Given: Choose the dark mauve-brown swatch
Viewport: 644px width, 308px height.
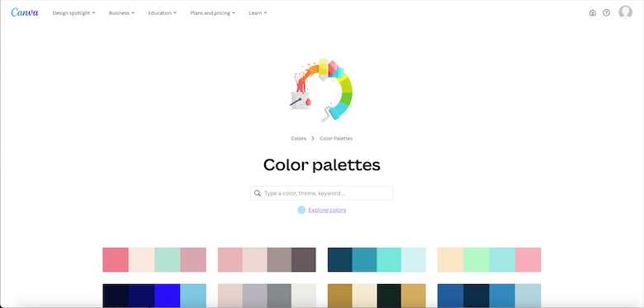Looking at the screenshot, I should (x=304, y=259).
